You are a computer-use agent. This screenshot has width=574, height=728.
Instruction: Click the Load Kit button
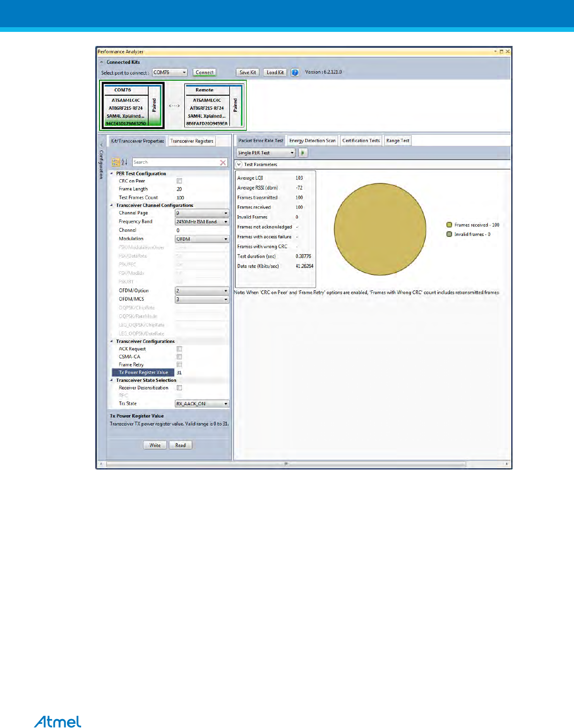[x=275, y=72]
